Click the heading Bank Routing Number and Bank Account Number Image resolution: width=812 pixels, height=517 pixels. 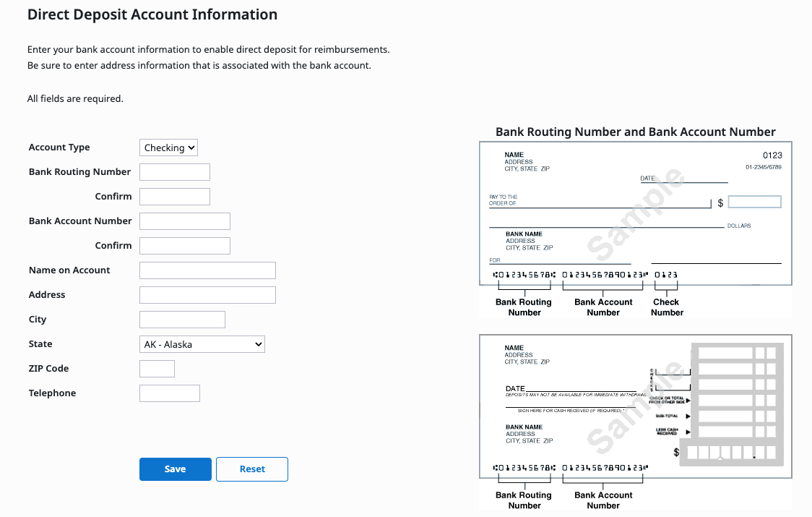tap(636, 132)
